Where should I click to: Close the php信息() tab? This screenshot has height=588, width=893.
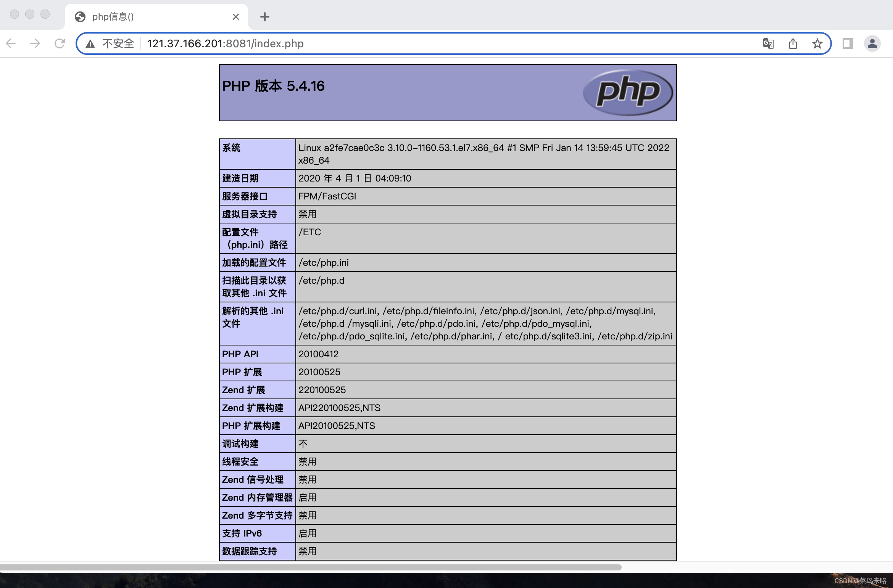tap(236, 17)
